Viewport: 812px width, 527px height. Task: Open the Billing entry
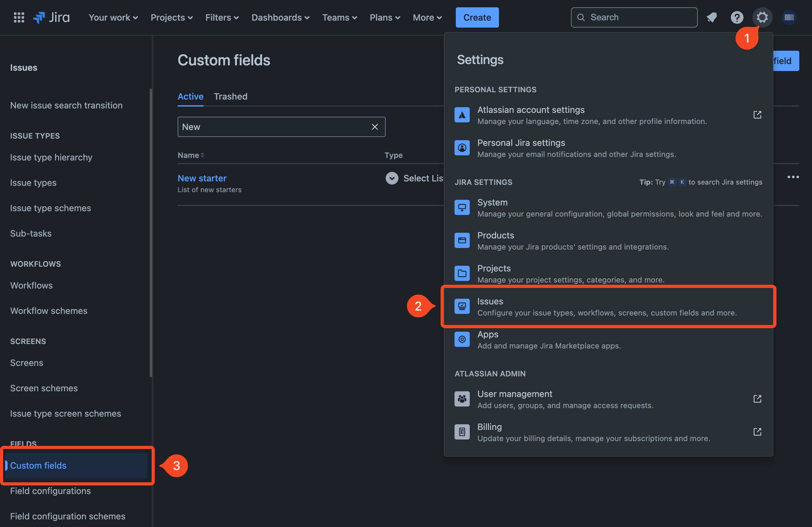point(608,432)
